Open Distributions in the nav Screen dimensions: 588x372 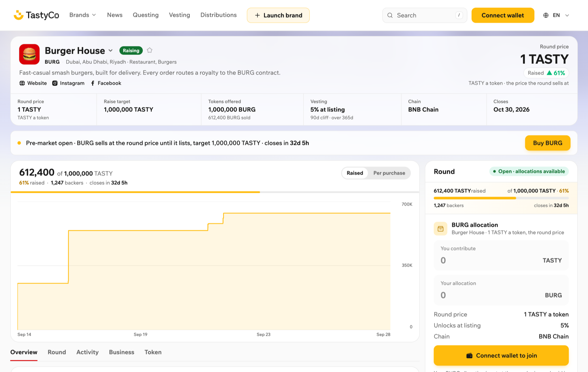(219, 15)
